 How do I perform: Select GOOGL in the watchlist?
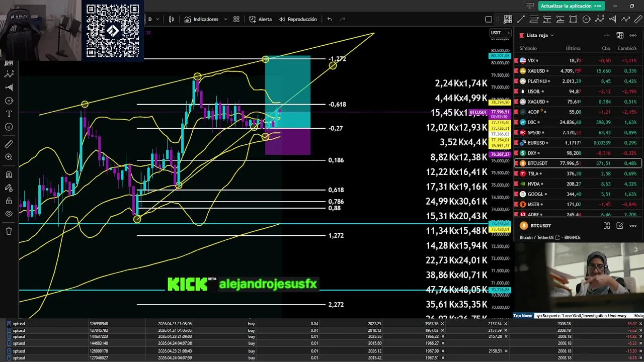pyautogui.click(x=578, y=194)
